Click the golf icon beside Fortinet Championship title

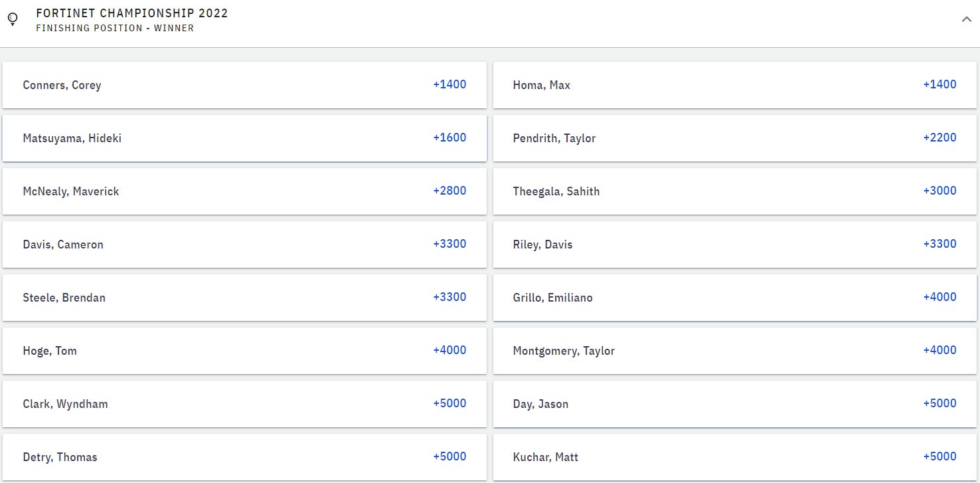[13, 19]
